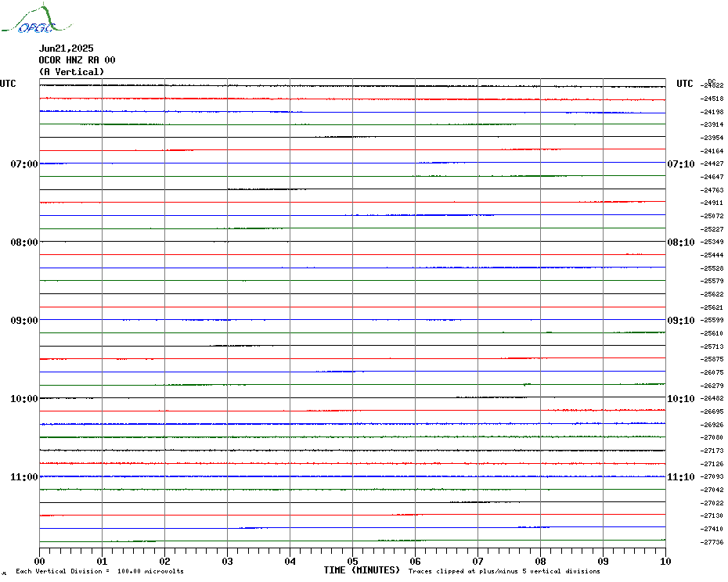Click DC offset value -27093

(712, 476)
